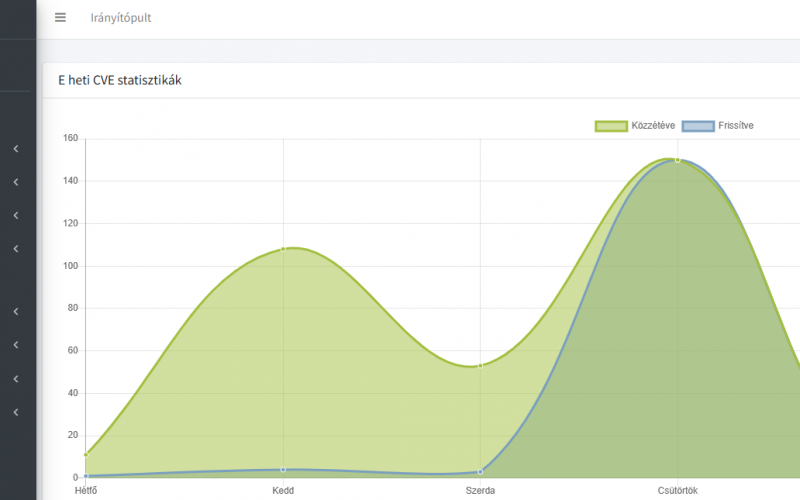Select the Frissítve data point at Szerda
800x500 pixels.
(480, 471)
